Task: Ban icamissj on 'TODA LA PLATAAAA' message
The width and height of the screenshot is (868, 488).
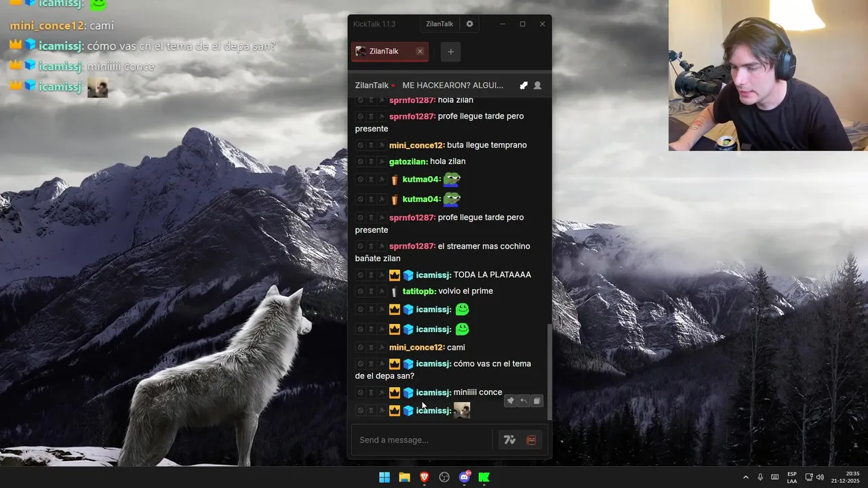Action: tap(361, 274)
